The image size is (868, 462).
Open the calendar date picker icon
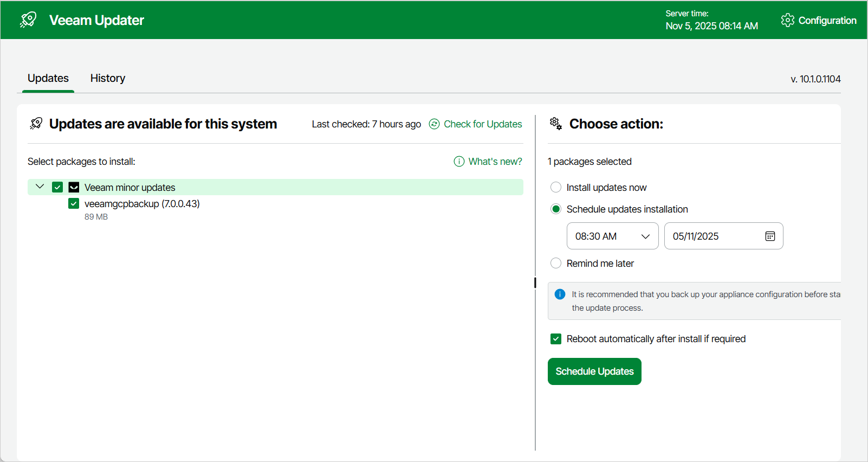coord(770,236)
